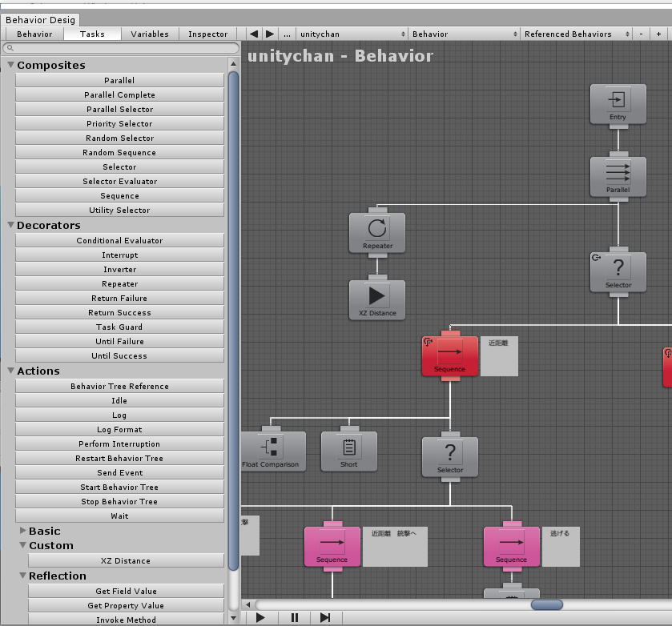The height and width of the screenshot is (626, 672).
Task: Click the Behavior Designer window tab
Action: [40, 20]
